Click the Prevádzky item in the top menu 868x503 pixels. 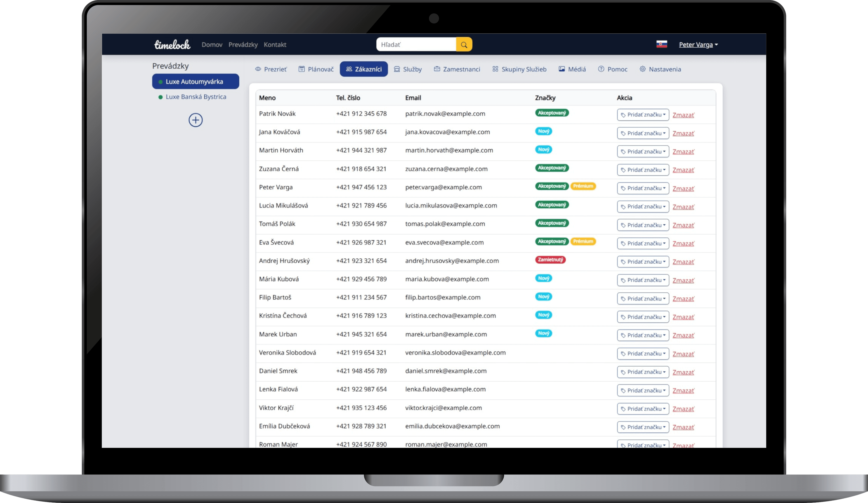coord(243,45)
